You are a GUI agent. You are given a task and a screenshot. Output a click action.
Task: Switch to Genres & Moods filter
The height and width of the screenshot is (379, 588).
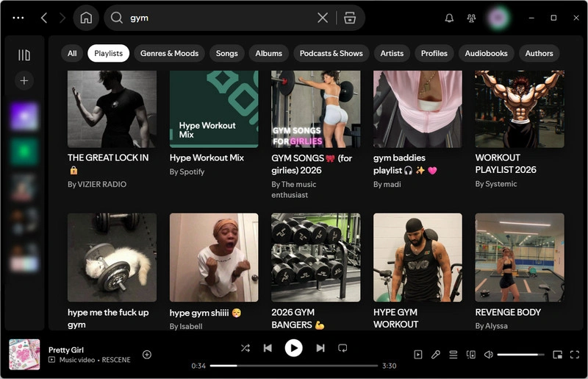pos(169,53)
